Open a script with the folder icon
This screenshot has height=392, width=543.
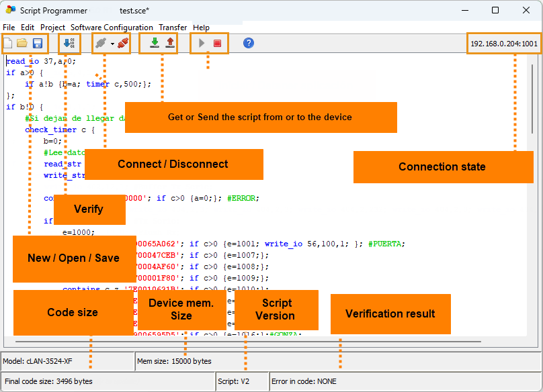(x=22, y=44)
